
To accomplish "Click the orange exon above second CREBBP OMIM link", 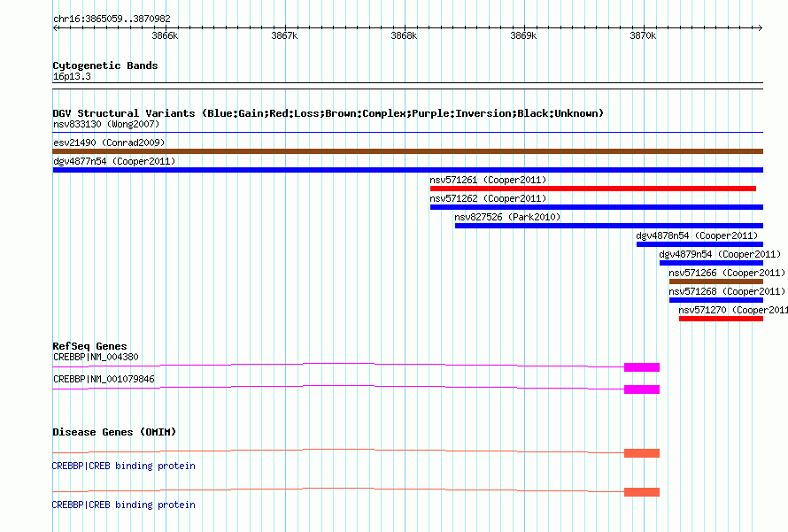I will point(642,492).
